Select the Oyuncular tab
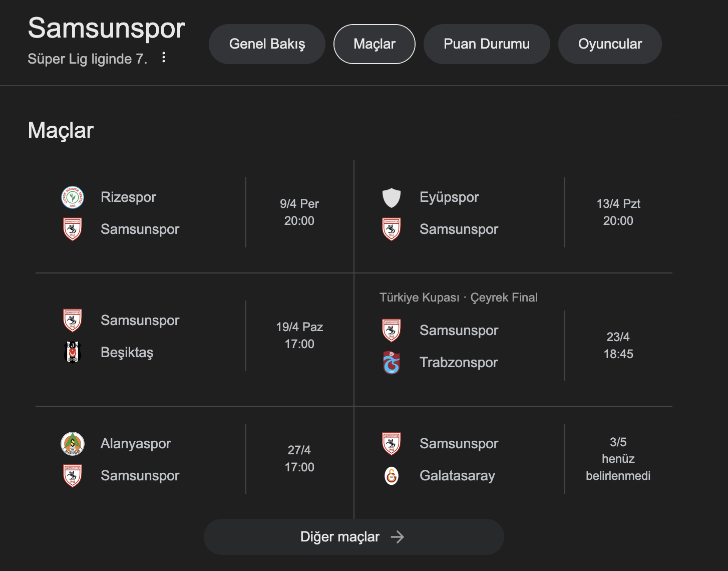Image resolution: width=728 pixels, height=571 pixels. [610, 44]
